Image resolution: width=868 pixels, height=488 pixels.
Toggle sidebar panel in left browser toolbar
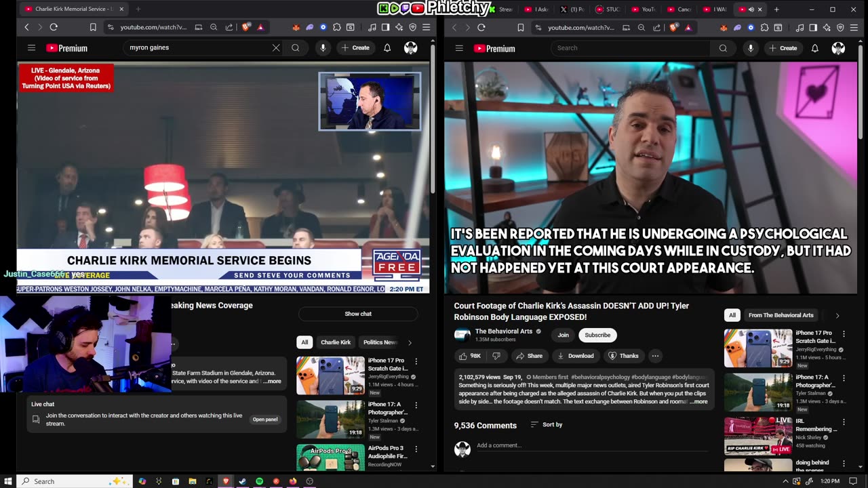385,27
